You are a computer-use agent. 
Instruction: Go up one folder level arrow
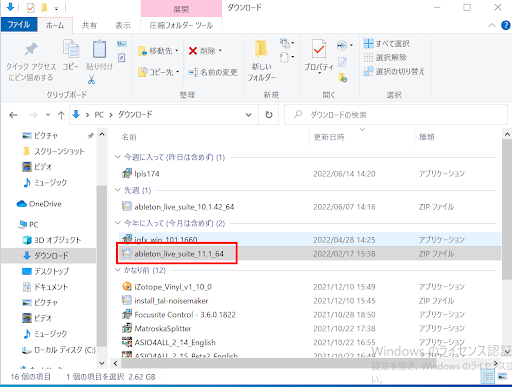coord(61,115)
